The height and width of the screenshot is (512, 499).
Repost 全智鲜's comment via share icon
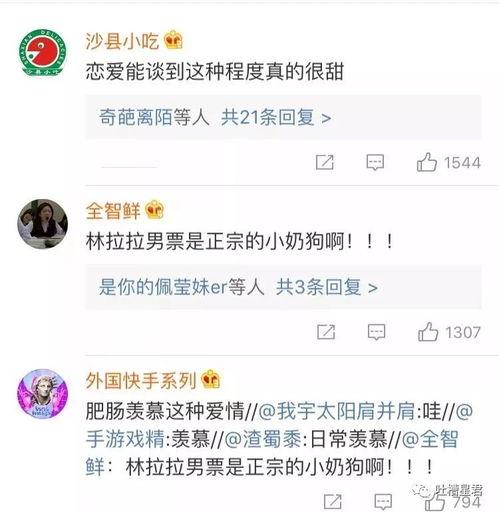[326, 332]
